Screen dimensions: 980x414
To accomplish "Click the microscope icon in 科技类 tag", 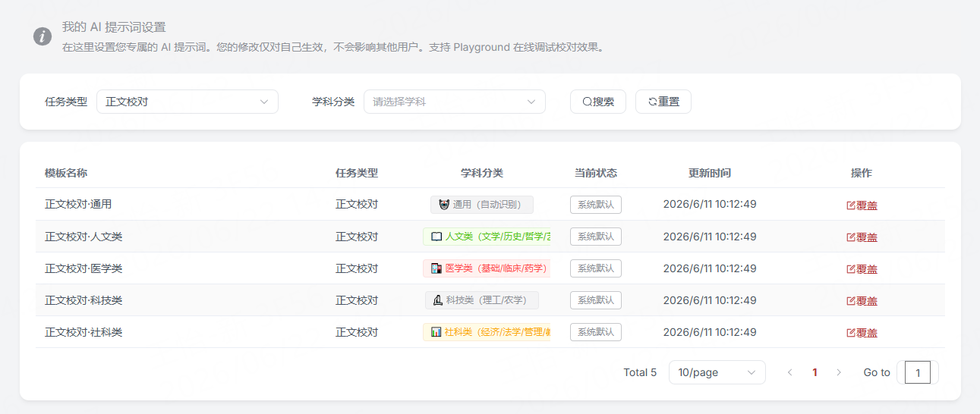I will point(437,300).
